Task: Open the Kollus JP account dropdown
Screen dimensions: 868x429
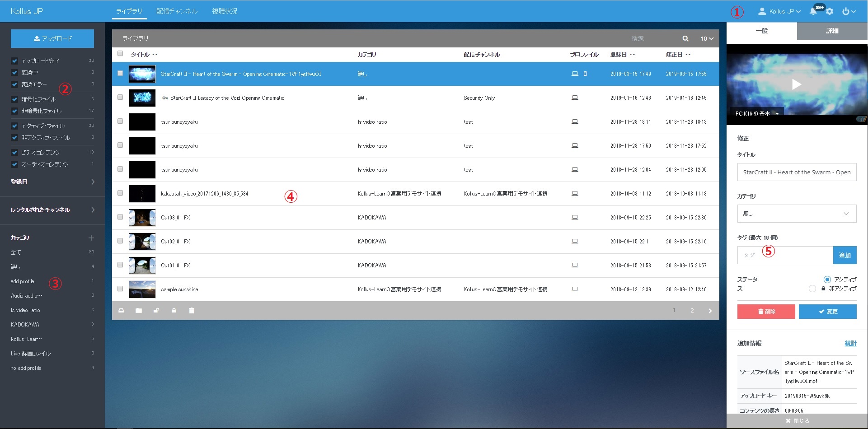Action: point(779,11)
